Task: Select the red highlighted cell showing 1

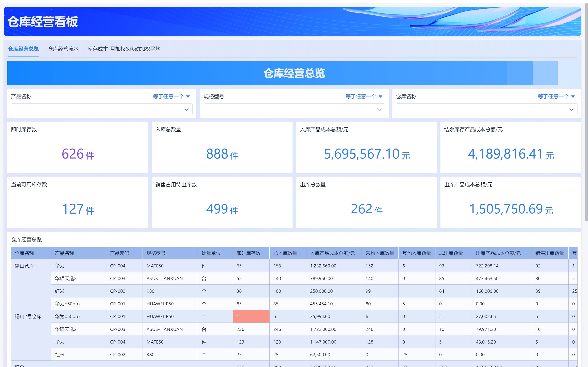Action: (251, 316)
